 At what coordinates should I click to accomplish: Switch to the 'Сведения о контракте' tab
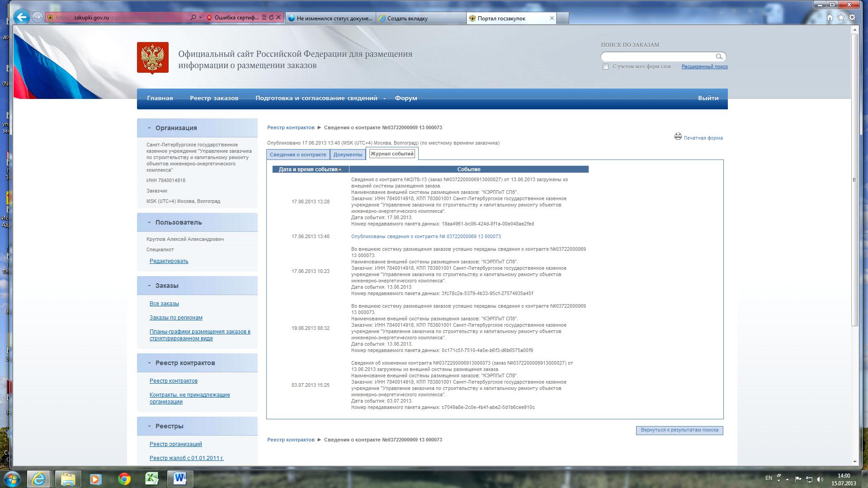pos(298,155)
